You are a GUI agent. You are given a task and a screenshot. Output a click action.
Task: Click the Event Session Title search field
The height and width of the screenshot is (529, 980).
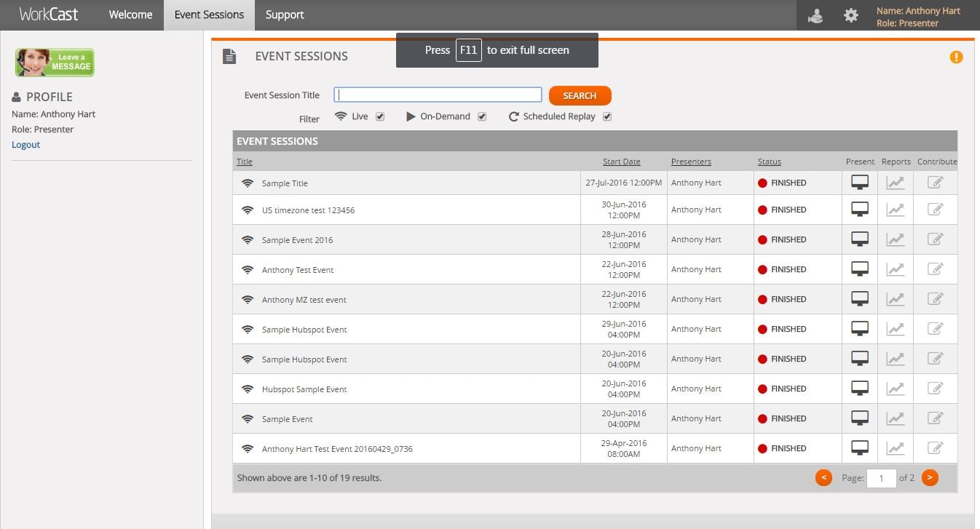point(438,95)
